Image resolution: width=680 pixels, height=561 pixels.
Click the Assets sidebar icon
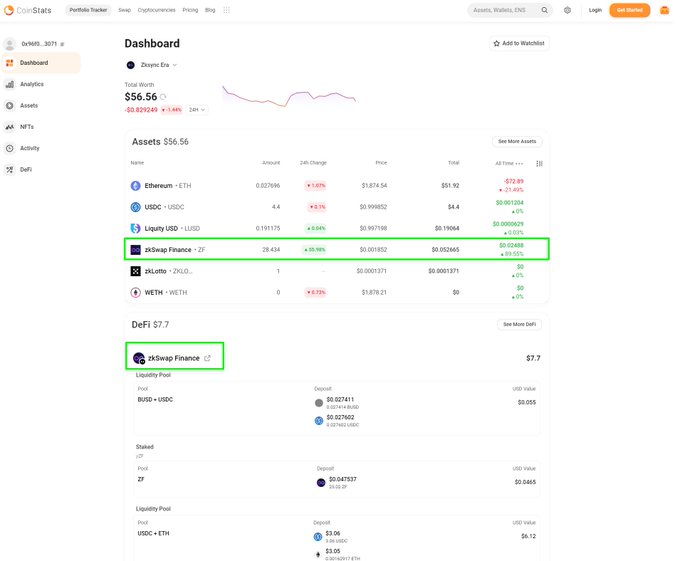[x=10, y=105]
